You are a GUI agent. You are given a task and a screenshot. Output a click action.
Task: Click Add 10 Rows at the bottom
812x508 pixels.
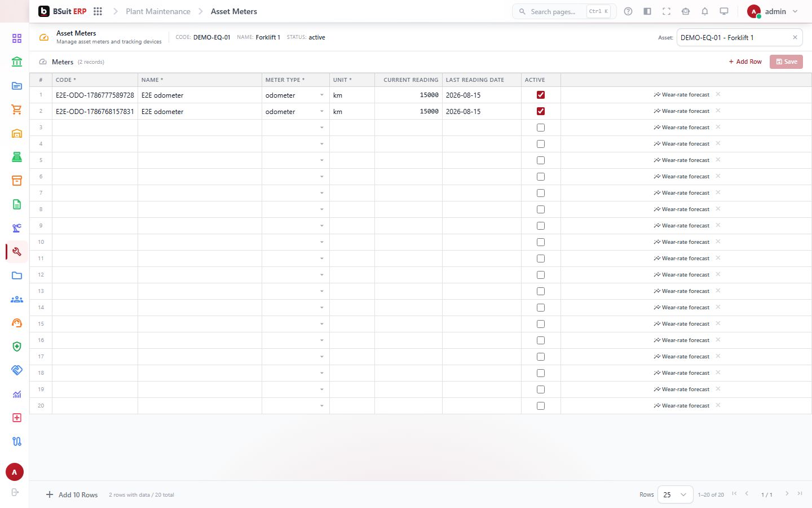pos(72,494)
